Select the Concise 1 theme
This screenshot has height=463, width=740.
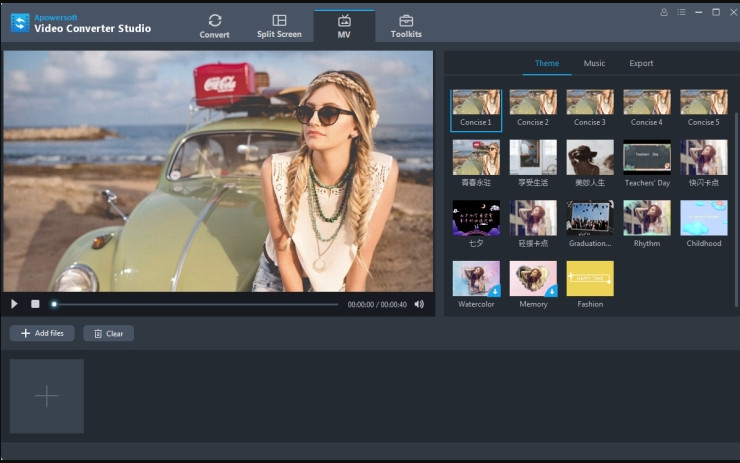(476, 109)
